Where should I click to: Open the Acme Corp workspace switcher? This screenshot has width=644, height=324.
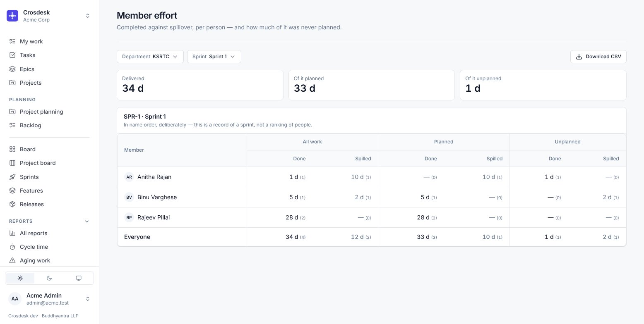pos(49,16)
